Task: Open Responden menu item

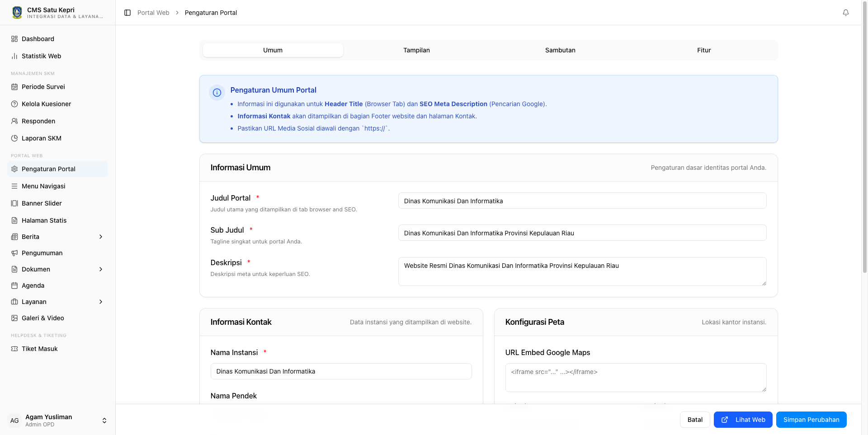Action: point(57,121)
